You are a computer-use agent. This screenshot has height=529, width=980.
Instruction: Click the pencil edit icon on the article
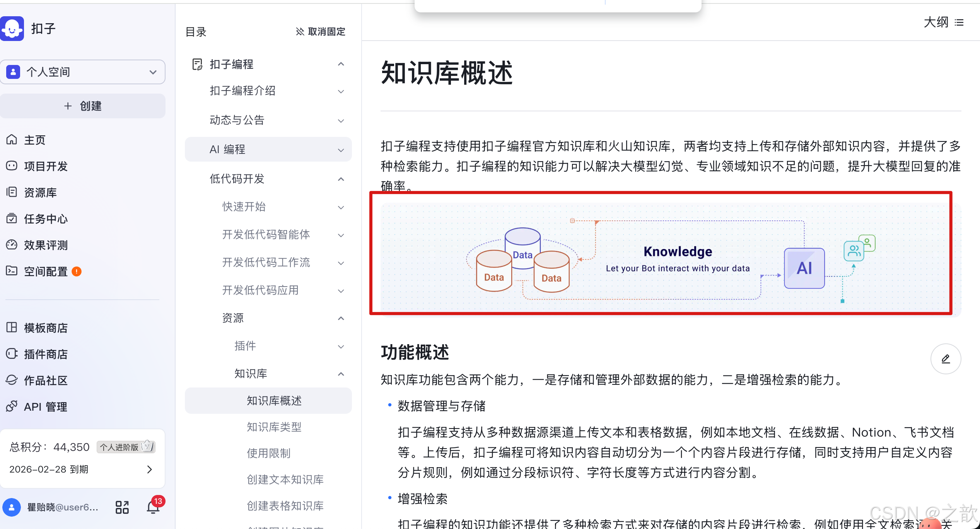point(946,359)
